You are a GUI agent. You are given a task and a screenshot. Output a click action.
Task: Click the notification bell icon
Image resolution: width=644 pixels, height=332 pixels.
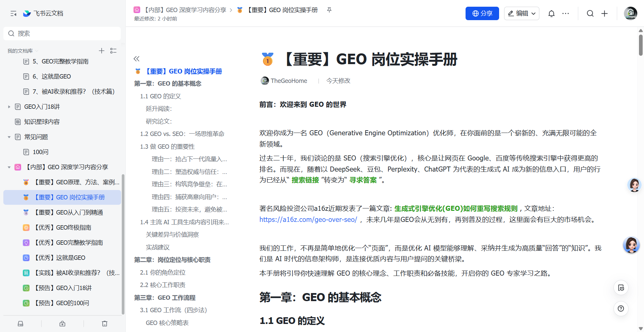point(551,13)
